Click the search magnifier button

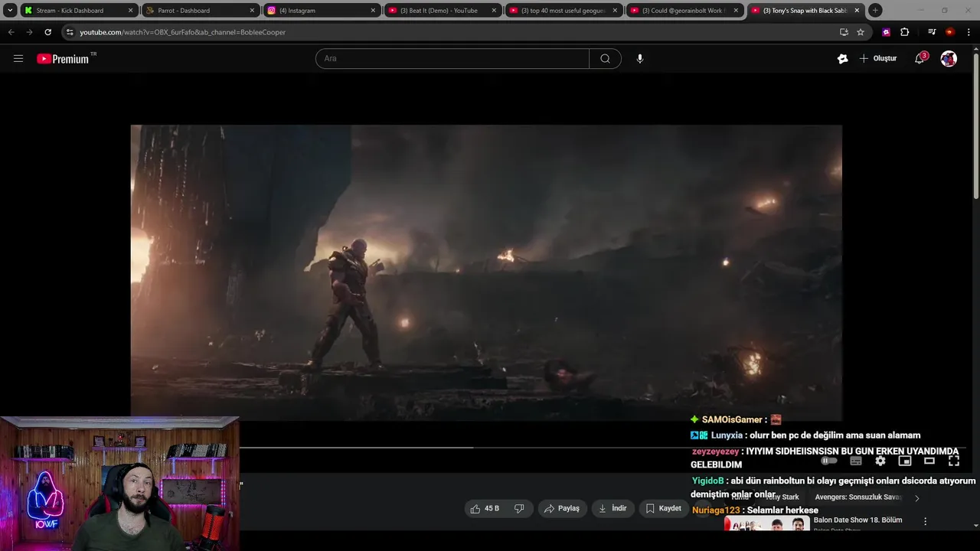tap(605, 58)
